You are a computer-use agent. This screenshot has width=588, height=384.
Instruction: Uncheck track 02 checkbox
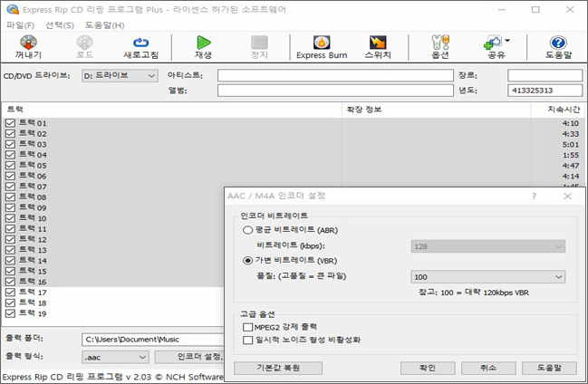click(x=10, y=133)
